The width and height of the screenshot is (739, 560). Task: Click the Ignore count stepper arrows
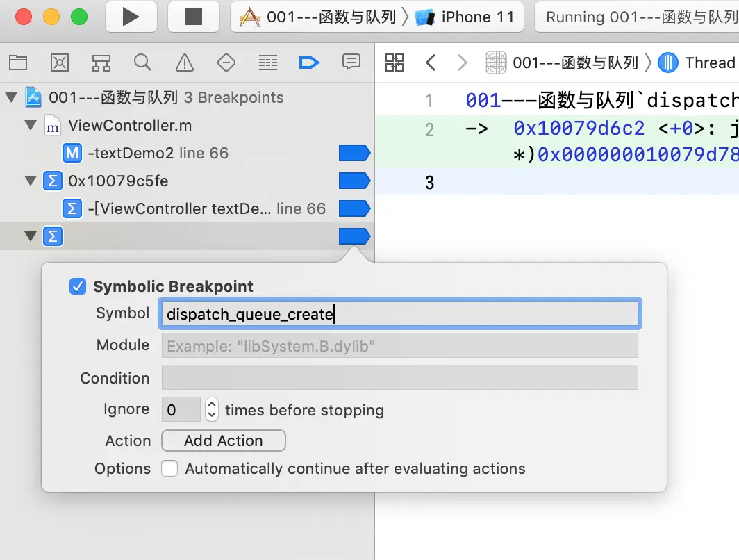[212, 410]
